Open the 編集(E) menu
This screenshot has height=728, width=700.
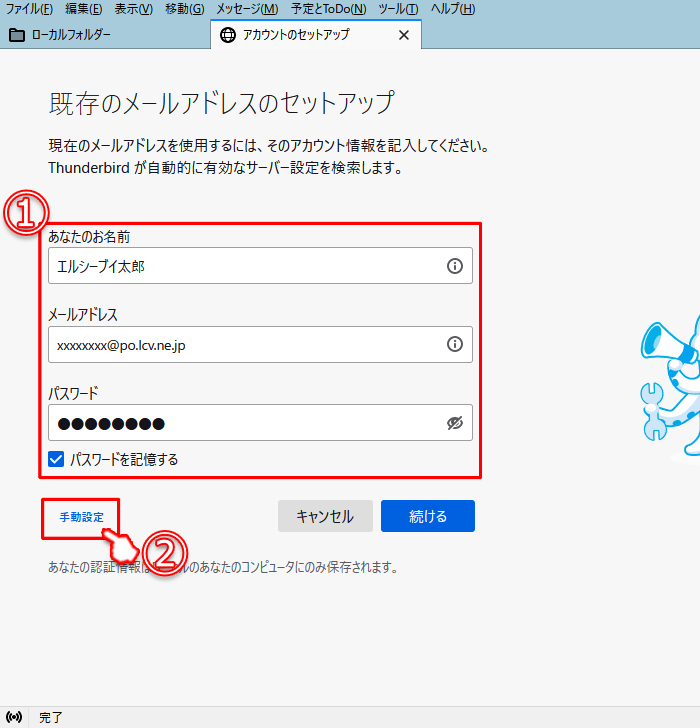(x=84, y=9)
